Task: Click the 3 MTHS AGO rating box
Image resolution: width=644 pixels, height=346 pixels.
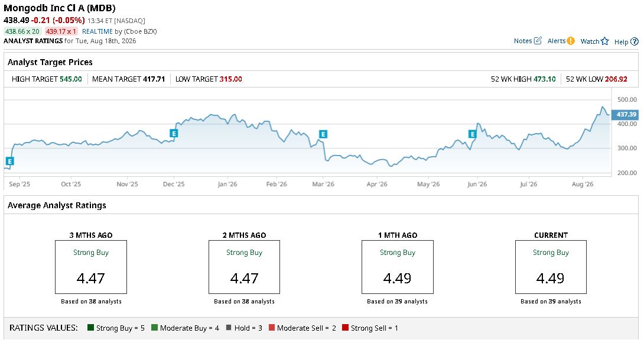Action: coord(91,267)
